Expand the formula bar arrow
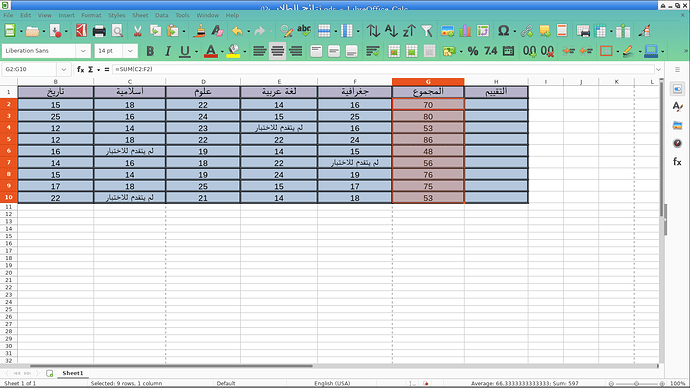 pyautogui.click(x=658, y=69)
